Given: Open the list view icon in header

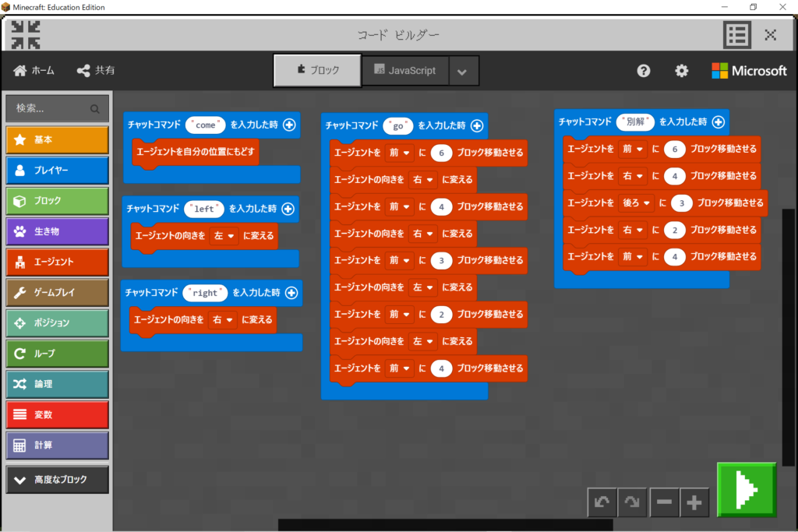Looking at the screenshot, I should tap(736, 35).
